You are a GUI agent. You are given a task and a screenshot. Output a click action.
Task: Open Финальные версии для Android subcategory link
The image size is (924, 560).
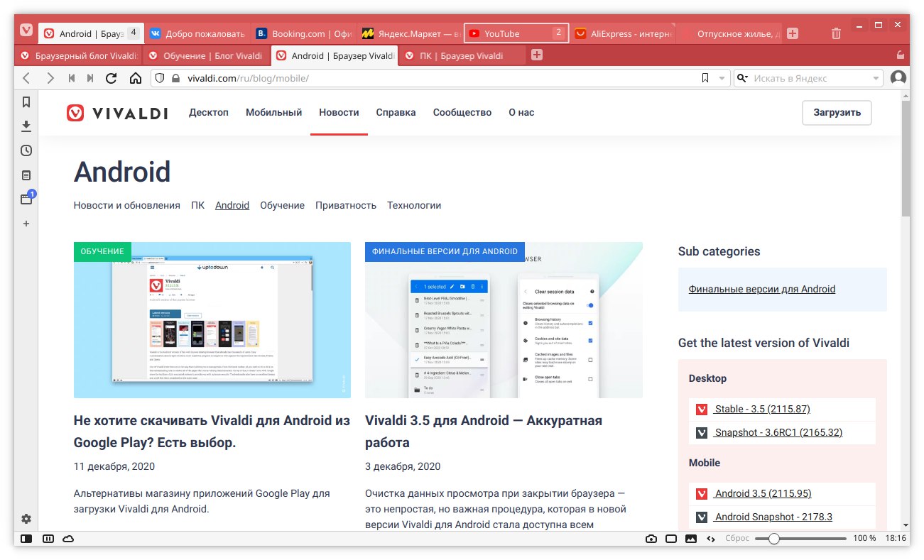click(x=762, y=289)
